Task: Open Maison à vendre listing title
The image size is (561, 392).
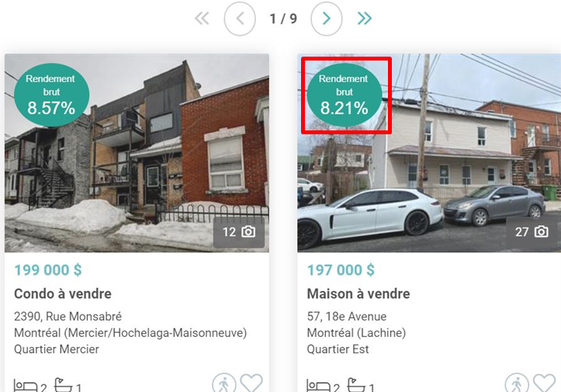Action: pos(358,293)
